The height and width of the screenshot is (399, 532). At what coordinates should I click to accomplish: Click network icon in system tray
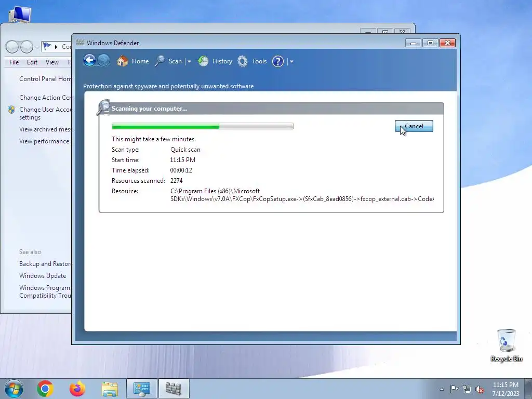coord(467,389)
